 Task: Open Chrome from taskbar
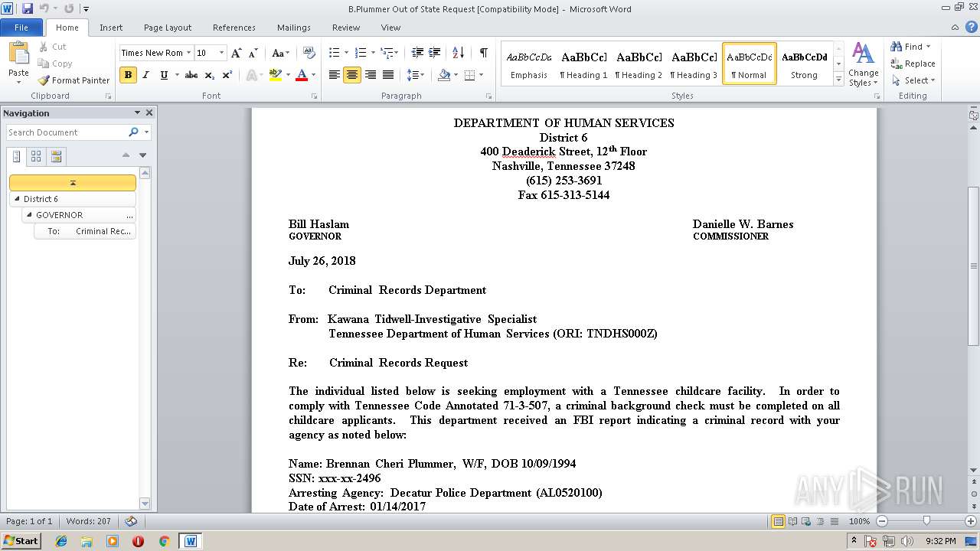click(164, 541)
